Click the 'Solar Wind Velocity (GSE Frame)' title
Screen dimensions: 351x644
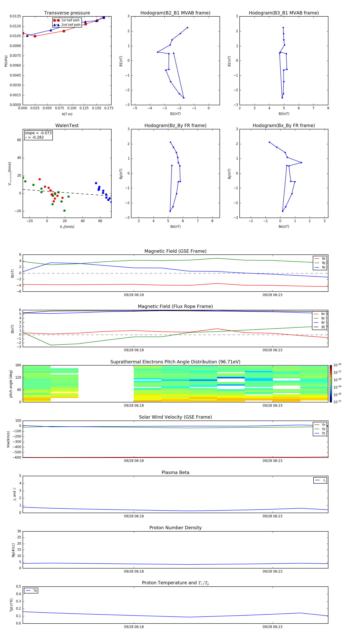click(175, 417)
